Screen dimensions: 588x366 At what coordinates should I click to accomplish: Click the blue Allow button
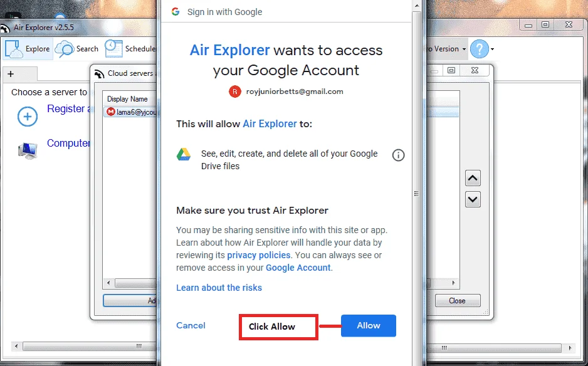(368, 325)
